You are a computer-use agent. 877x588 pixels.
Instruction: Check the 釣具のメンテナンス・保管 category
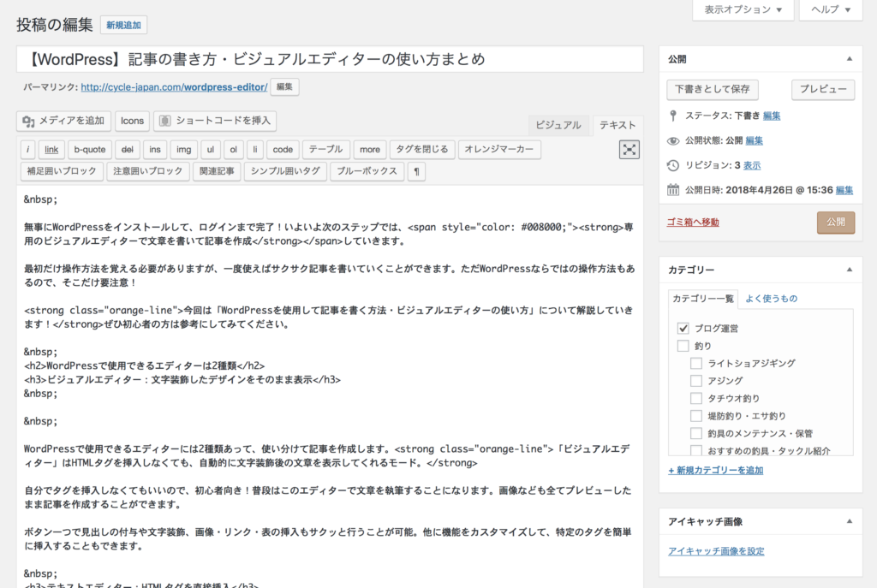tap(696, 433)
